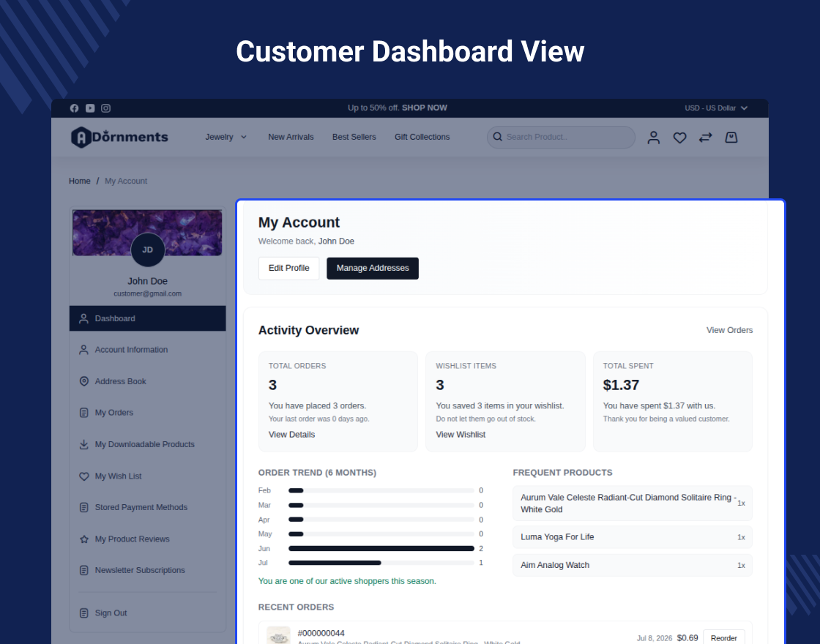
Task: Click the icon beside Newsletter Subscriptions
Action: coord(83,570)
